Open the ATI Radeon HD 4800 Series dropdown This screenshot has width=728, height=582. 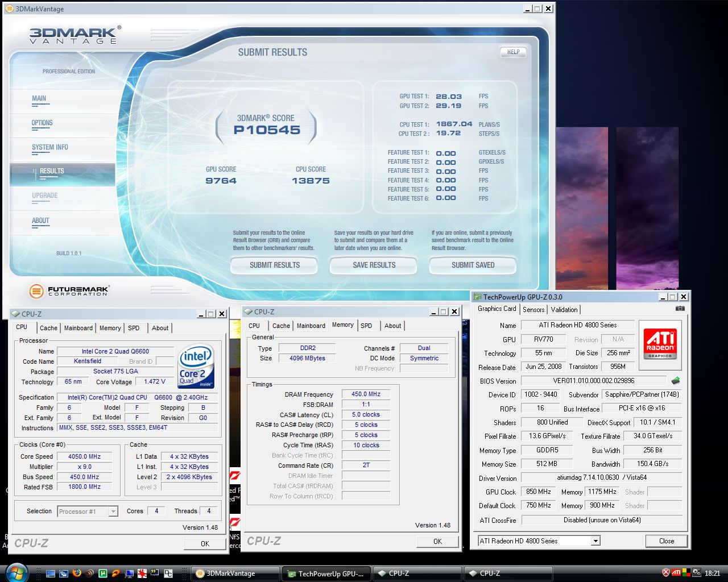click(539, 541)
